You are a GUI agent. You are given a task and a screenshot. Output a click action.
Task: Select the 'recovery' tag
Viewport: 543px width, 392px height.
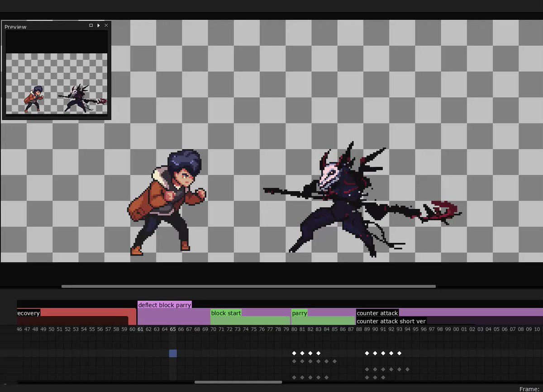(x=29, y=313)
